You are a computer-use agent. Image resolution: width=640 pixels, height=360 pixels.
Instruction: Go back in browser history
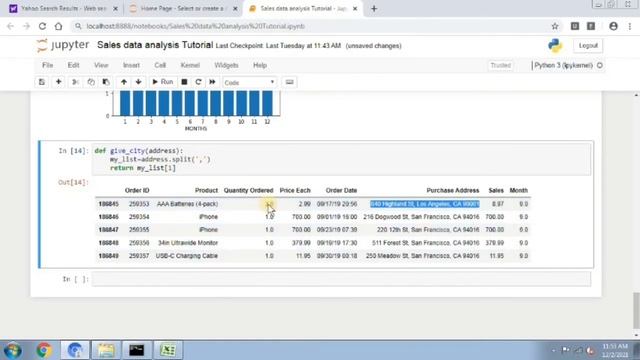point(10,26)
